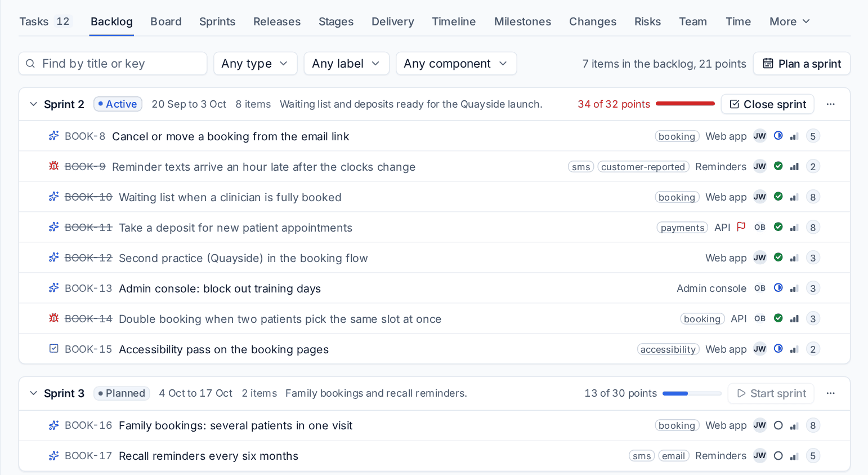868x475 pixels.
Task: Open the Any label filter dropdown
Action: [x=347, y=64]
